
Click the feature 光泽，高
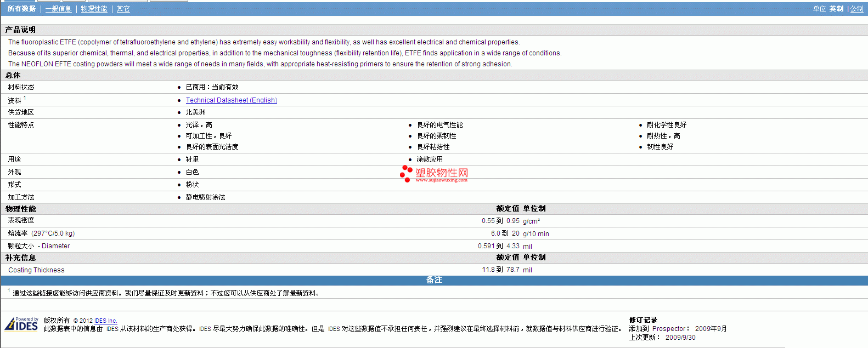[x=199, y=125]
